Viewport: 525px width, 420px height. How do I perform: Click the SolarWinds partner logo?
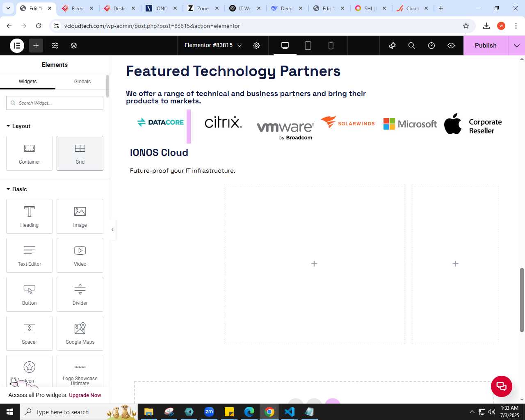(348, 122)
